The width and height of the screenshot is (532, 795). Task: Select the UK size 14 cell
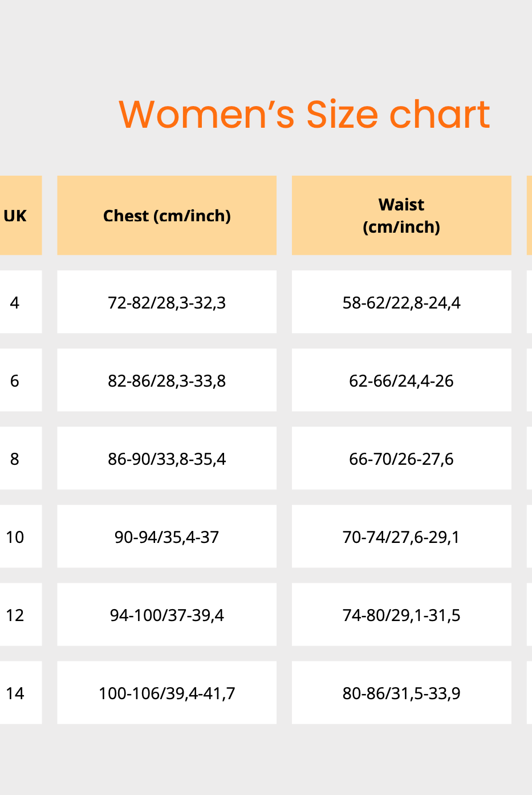point(15,693)
